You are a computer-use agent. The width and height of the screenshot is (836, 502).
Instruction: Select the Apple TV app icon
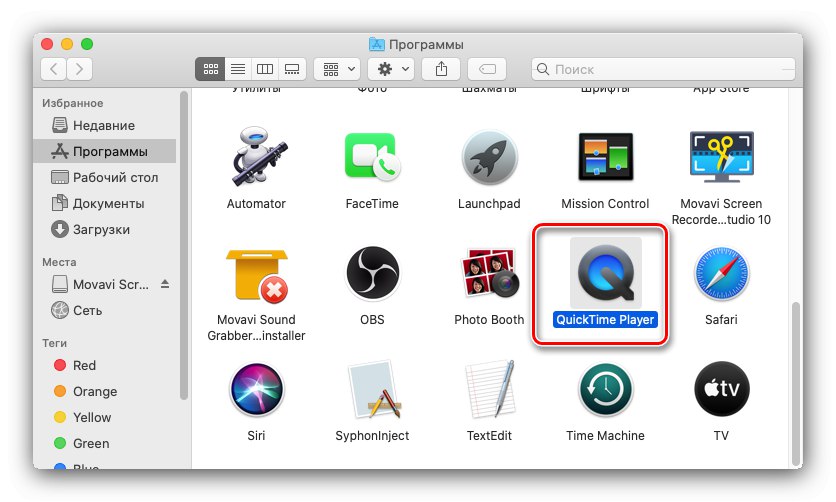[721, 389]
